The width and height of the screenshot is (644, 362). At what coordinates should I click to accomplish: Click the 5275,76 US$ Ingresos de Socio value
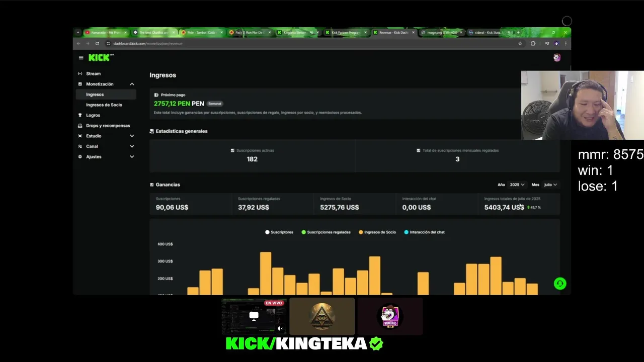pyautogui.click(x=340, y=207)
